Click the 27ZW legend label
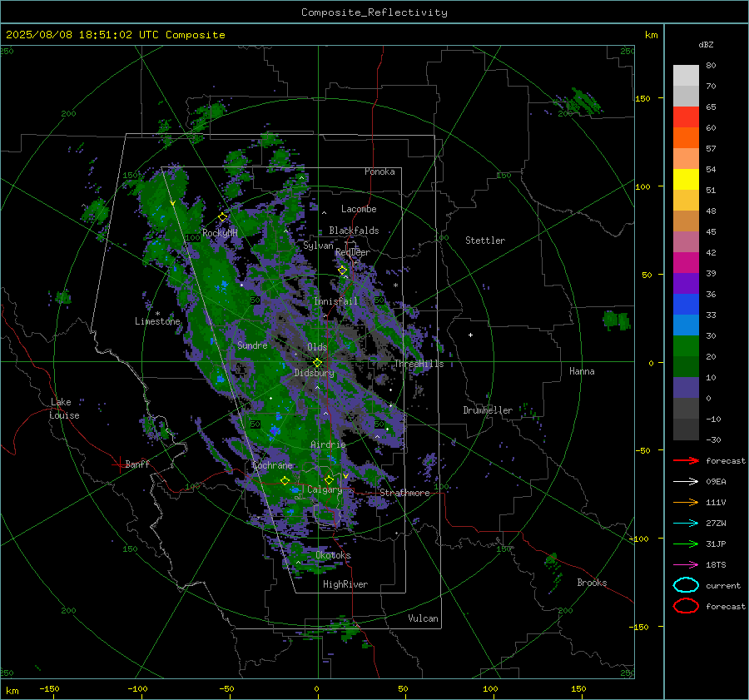This screenshot has width=749, height=700. [716, 524]
